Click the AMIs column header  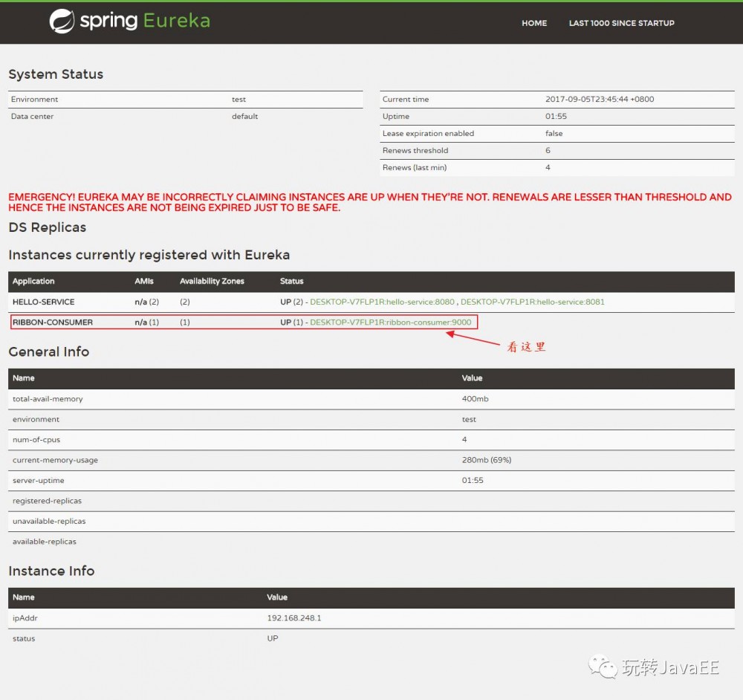144,281
